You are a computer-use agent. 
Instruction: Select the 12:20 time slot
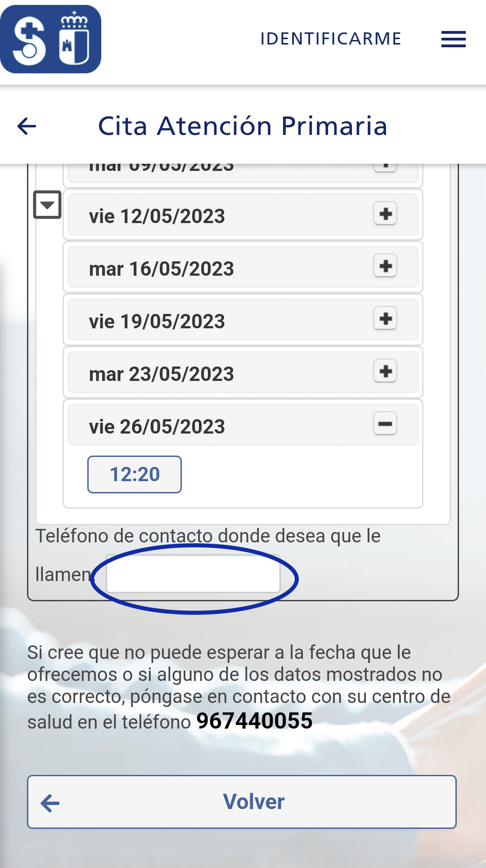pos(135,474)
